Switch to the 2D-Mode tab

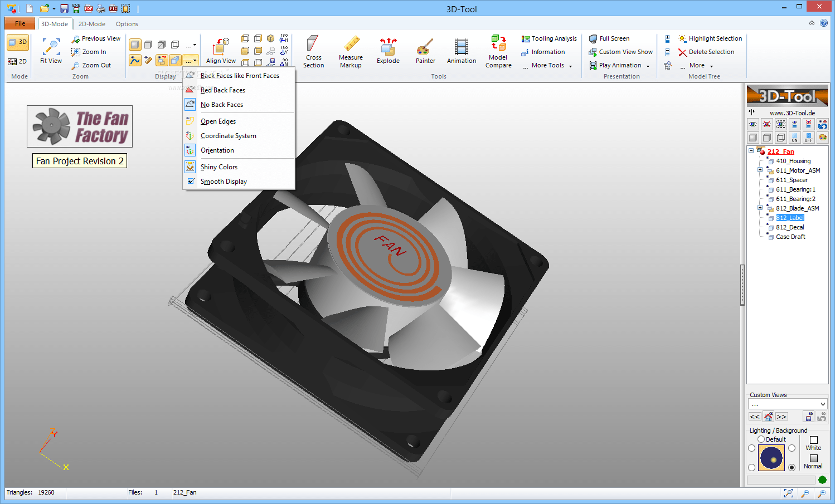[x=91, y=24]
